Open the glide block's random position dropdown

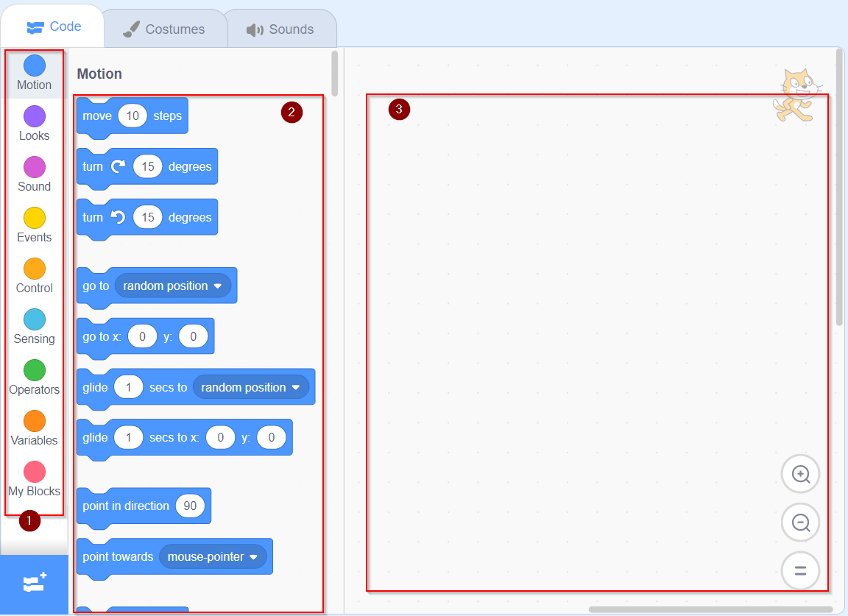click(x=250, y=386)
